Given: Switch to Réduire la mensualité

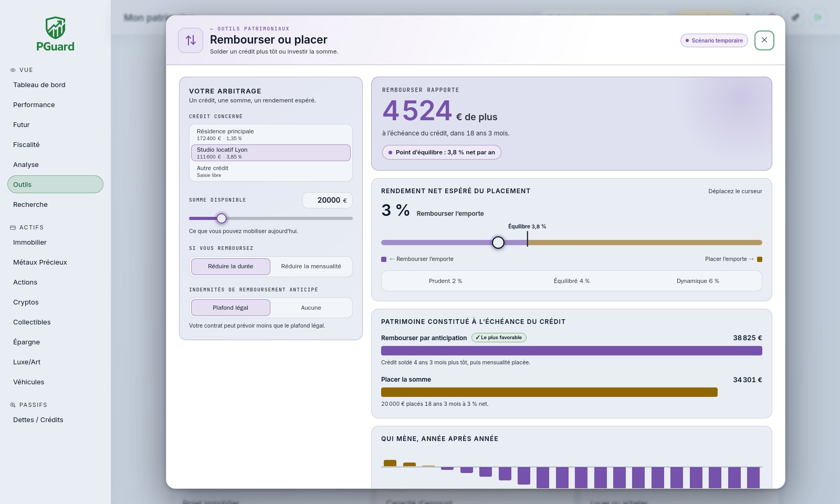Looking at the screenshot, I should [x=311, y=267].
